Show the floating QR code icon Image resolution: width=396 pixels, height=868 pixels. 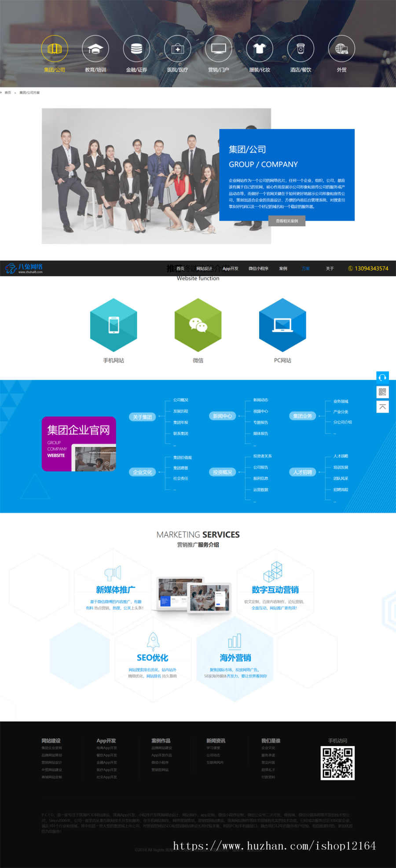382,392
